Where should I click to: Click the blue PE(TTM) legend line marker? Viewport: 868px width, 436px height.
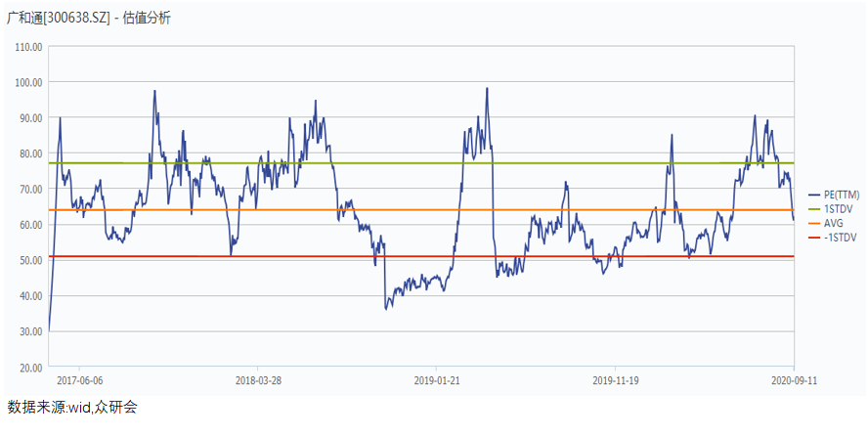tap(814, 196)
